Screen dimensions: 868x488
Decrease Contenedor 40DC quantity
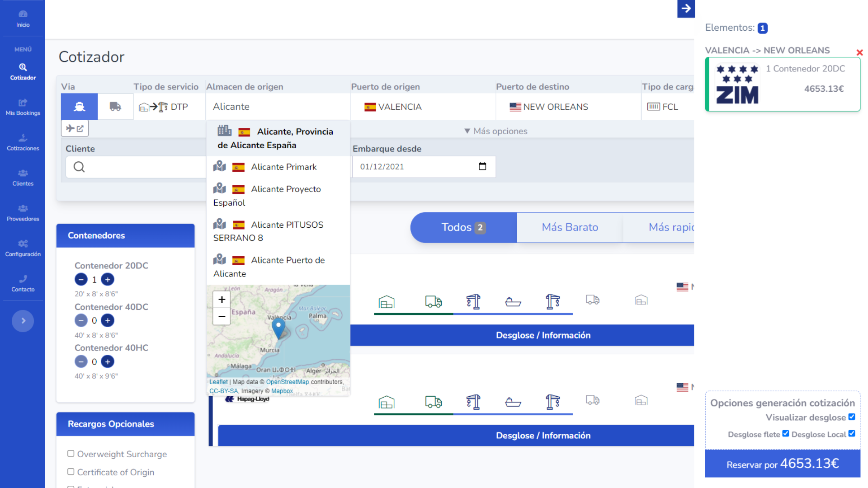[x=81, y=320]
